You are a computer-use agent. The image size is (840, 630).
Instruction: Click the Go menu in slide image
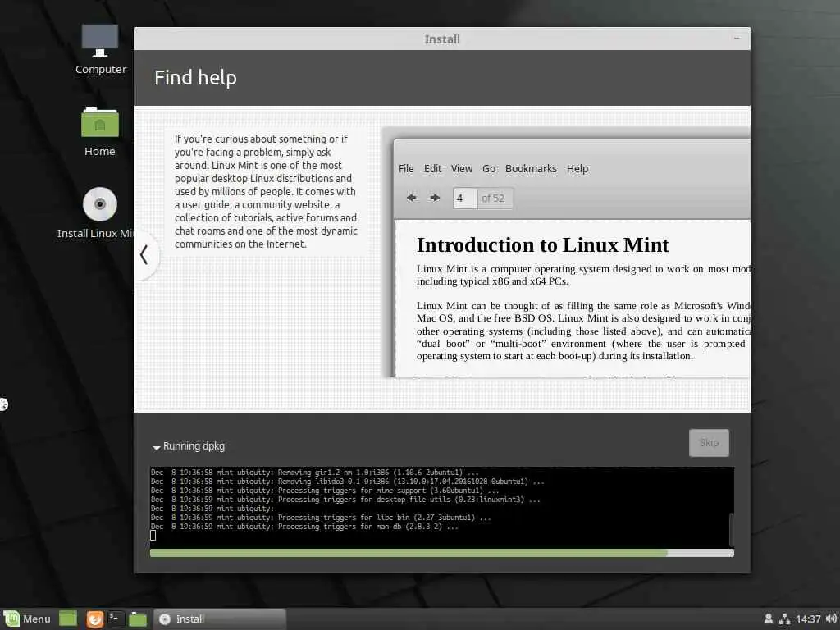click(489, 169)
